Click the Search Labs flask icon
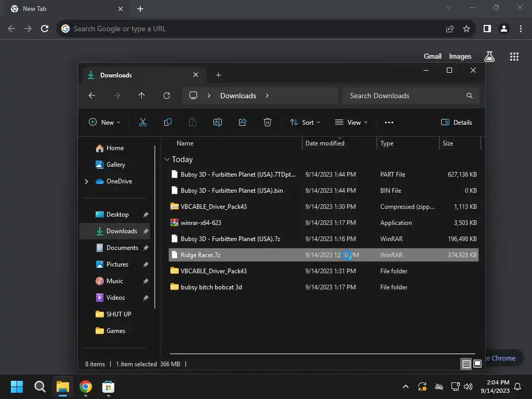Viewport: 532px width, 399px height. pyautogui.click(x=489, y=56)
